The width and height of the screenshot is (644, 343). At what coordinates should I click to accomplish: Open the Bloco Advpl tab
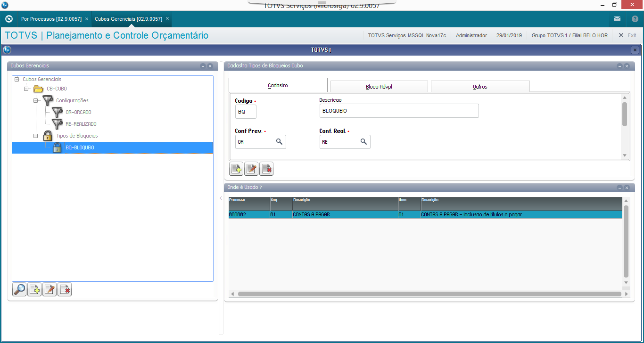click(379, 87)
